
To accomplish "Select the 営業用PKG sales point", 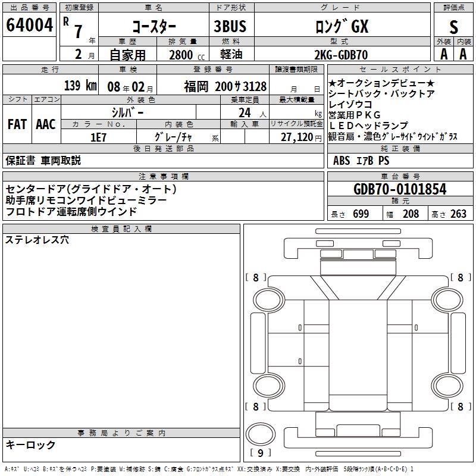I will tap(355, 115).
